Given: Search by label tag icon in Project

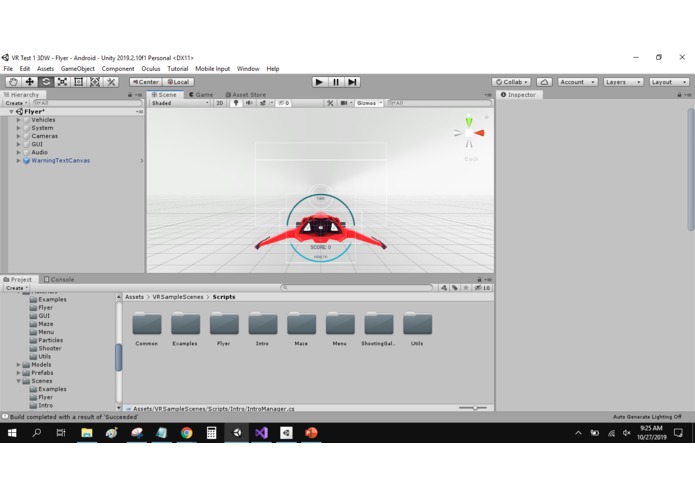Looking at the screenshot, I should [455, 288].
